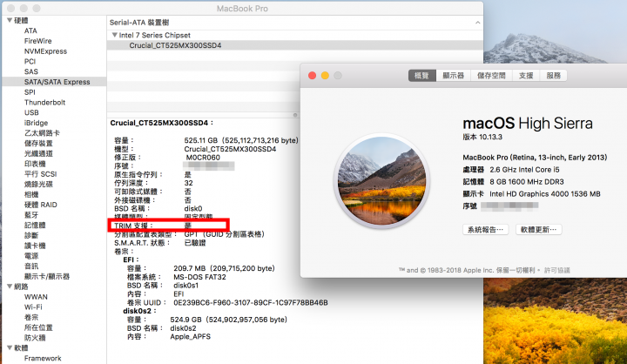Viewport: 627px width, 364px height.
Task: Click the pane split handle above details
Action: pyautogui.click(x=295, y=115)
